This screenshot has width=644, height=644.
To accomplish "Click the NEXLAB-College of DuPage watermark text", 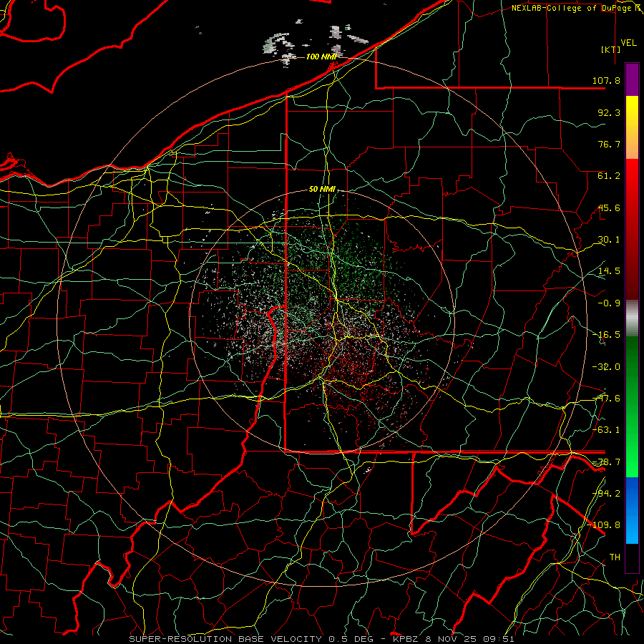I will coord(575,8).
